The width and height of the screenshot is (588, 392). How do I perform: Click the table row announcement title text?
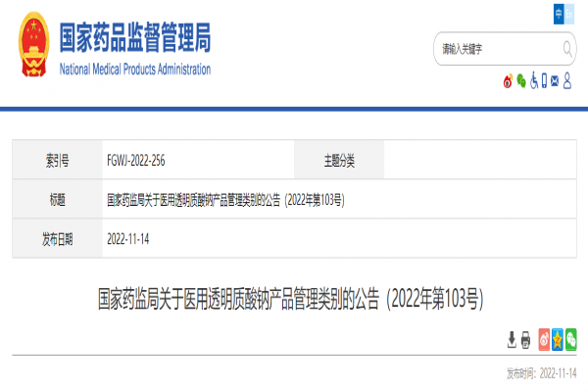coord(225,200)
